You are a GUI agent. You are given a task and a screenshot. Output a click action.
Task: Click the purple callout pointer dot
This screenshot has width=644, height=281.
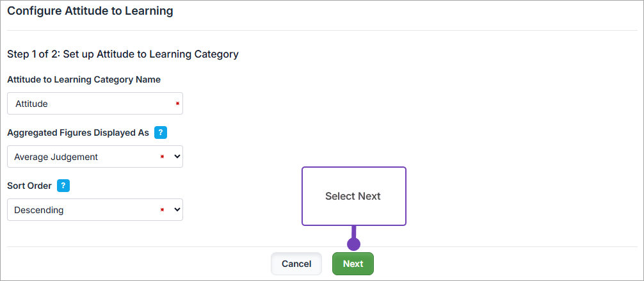tap(353, 244)
